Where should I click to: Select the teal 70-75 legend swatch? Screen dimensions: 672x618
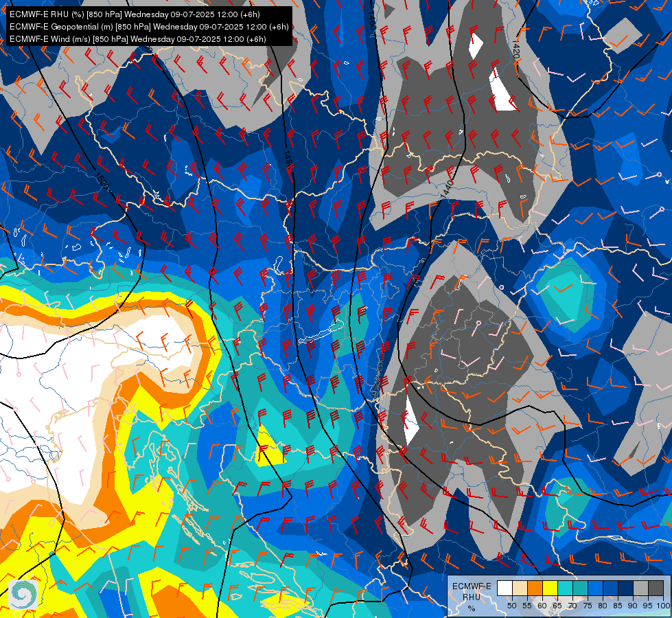(x=580, y=588)
